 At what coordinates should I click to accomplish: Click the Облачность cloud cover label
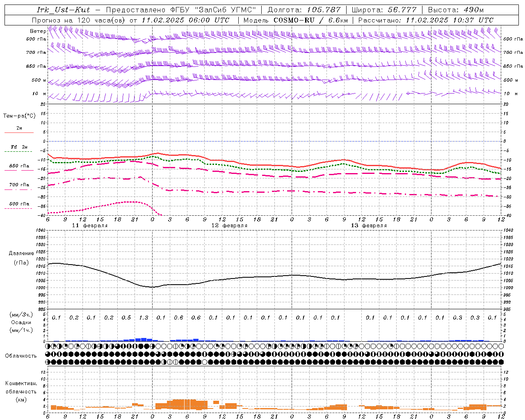coord(21,356)
